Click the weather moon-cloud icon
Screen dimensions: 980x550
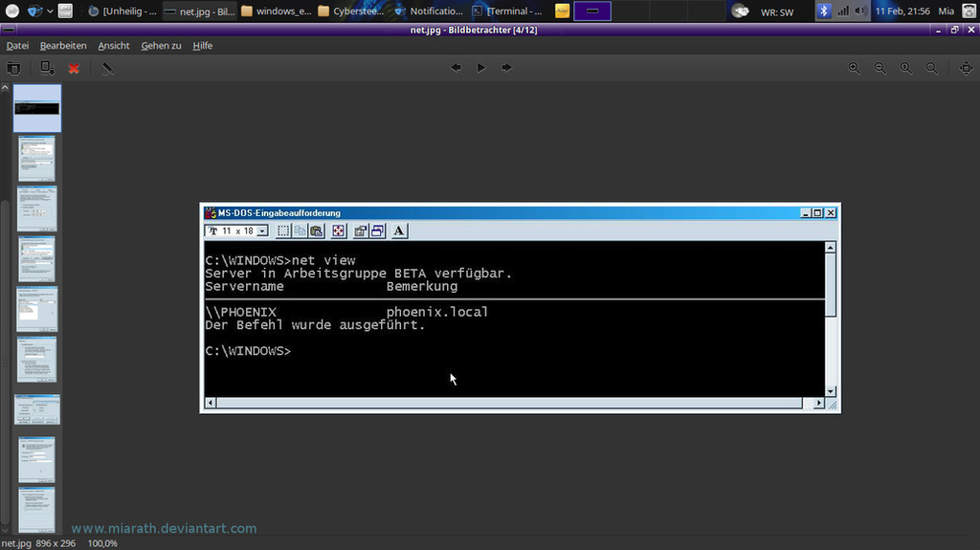[x=740, y=11]
